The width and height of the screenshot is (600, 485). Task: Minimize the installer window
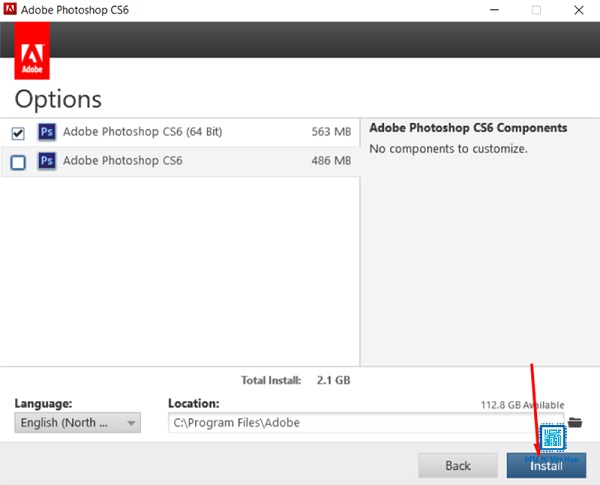point(494,10)
